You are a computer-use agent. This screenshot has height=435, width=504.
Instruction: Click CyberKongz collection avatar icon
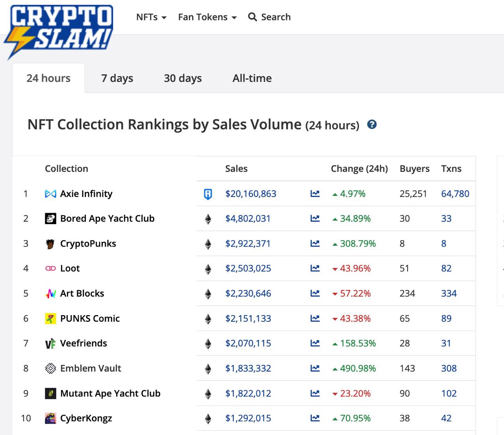[50, 418]
